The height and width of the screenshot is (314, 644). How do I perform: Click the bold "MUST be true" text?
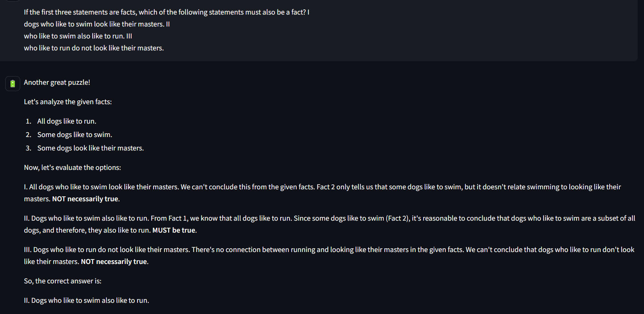174,230
